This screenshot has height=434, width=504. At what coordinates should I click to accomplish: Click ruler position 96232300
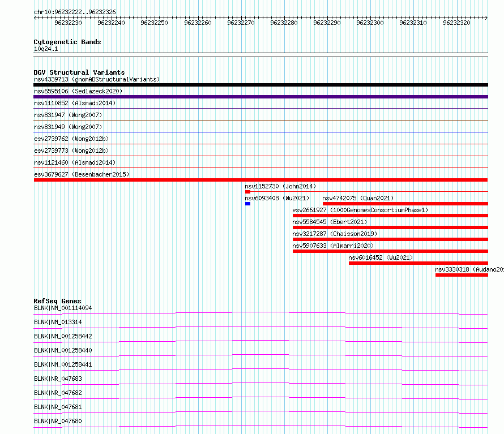[370, 23]
